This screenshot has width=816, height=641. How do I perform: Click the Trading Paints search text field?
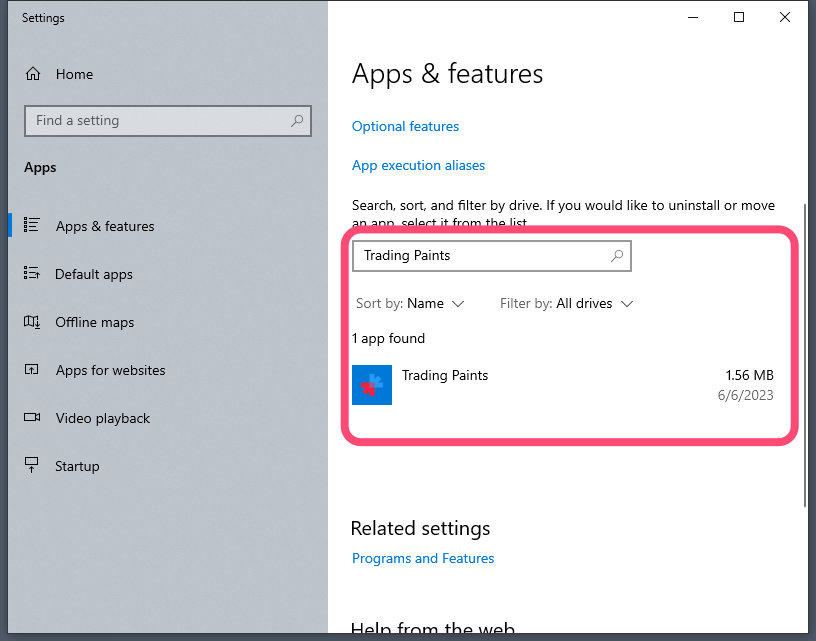pos(480,256)
